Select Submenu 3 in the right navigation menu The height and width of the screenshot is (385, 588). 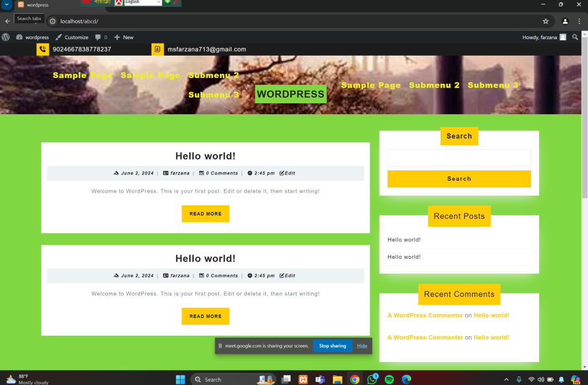tap(493, 85)
